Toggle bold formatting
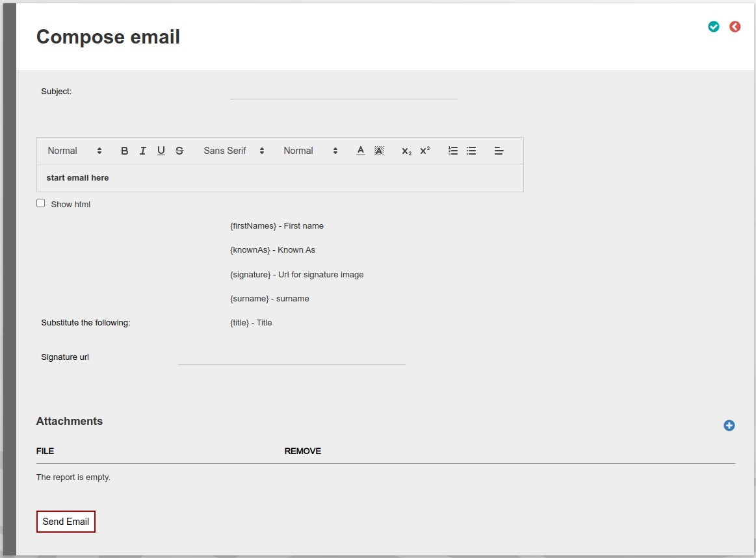This screenshot has height=558, width=756. pyautogui.click(x=124, y=151)
